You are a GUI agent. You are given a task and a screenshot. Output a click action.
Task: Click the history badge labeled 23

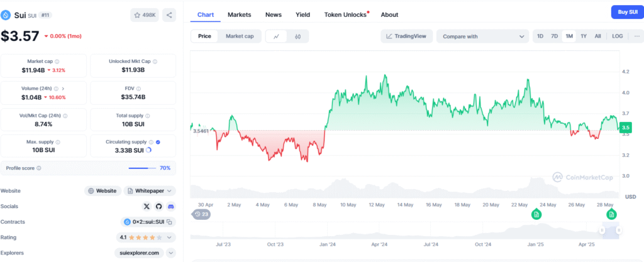tap(201, 214)
